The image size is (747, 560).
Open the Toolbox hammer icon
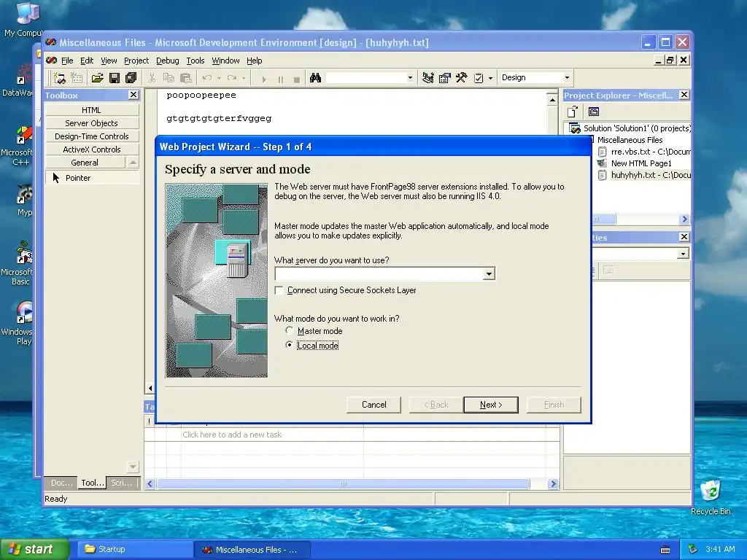click(x=461, y=78)
